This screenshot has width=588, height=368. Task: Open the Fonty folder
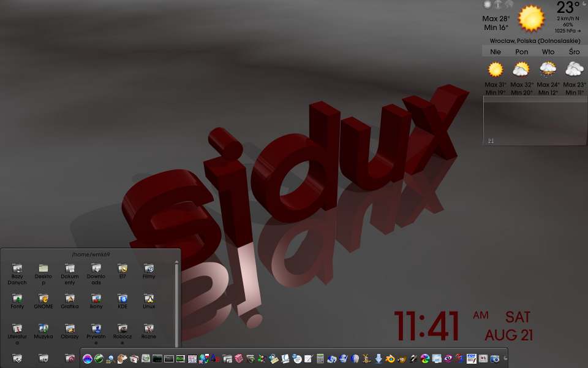(17, 302)
